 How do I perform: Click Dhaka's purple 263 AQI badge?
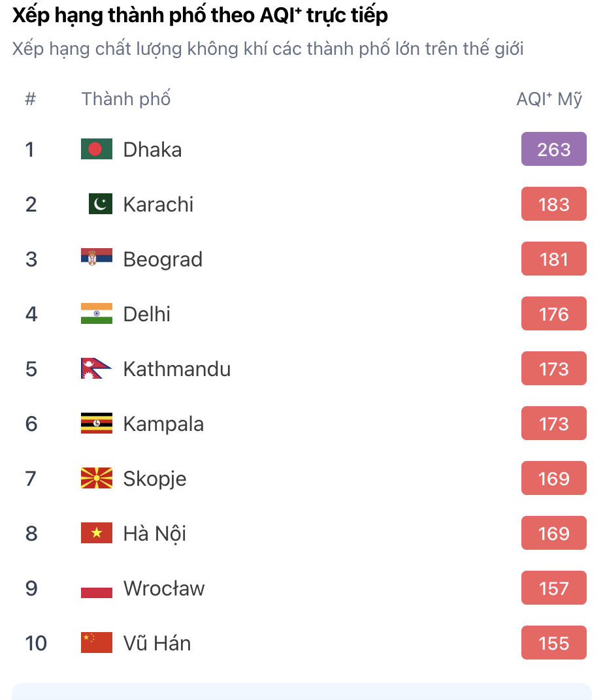553,150
